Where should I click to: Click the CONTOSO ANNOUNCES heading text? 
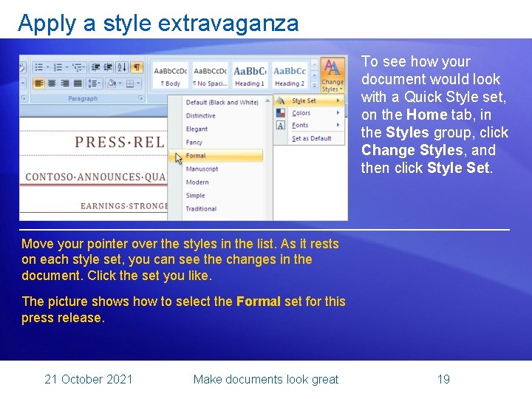click(x=96, y=177)
